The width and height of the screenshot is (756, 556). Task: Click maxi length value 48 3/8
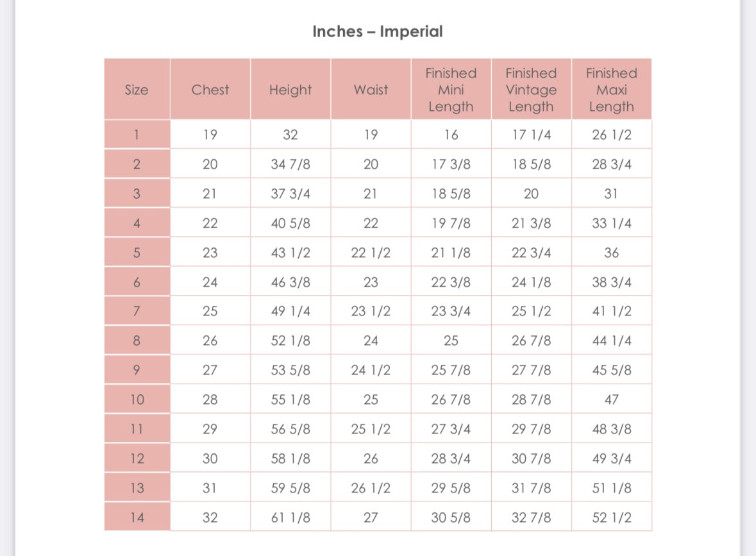(611, 428)
